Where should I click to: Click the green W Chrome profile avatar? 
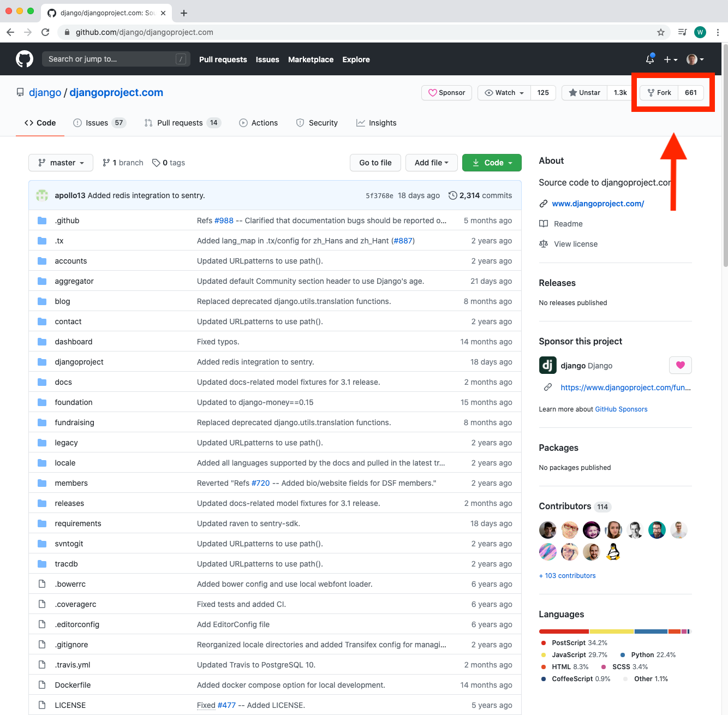(x=700, y=32)
